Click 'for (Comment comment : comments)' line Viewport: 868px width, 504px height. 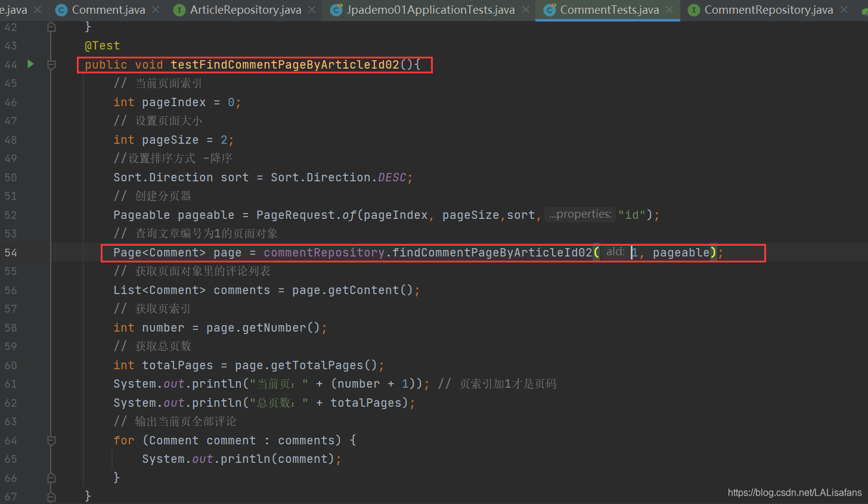click(235, 440)
